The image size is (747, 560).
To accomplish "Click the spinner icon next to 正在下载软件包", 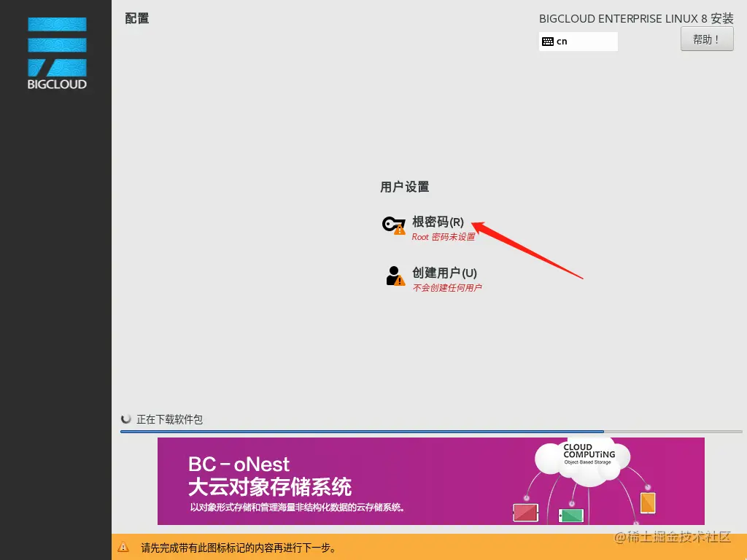I will click(125, 419).
